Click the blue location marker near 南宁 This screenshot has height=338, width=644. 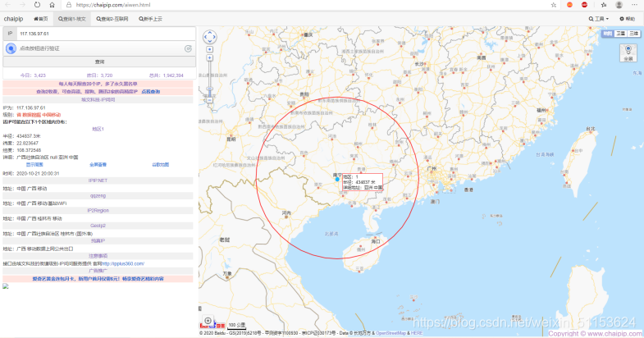pos(337,180)
